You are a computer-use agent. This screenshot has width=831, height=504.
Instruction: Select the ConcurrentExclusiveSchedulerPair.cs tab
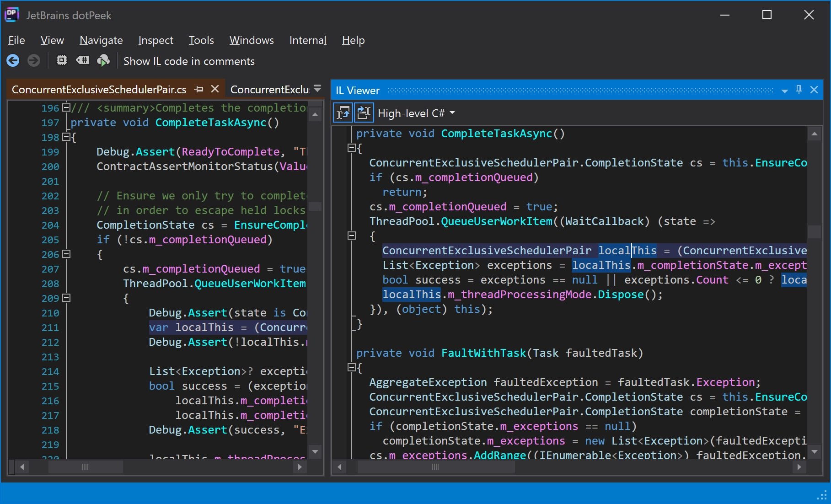click(99, 90)
